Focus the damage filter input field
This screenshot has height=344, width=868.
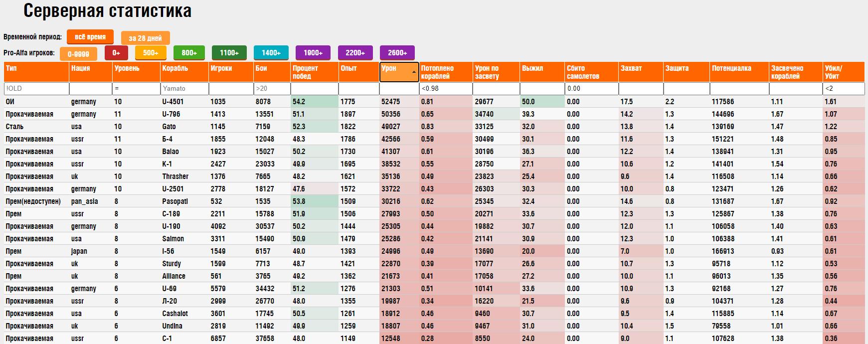(x=399, y=88)
